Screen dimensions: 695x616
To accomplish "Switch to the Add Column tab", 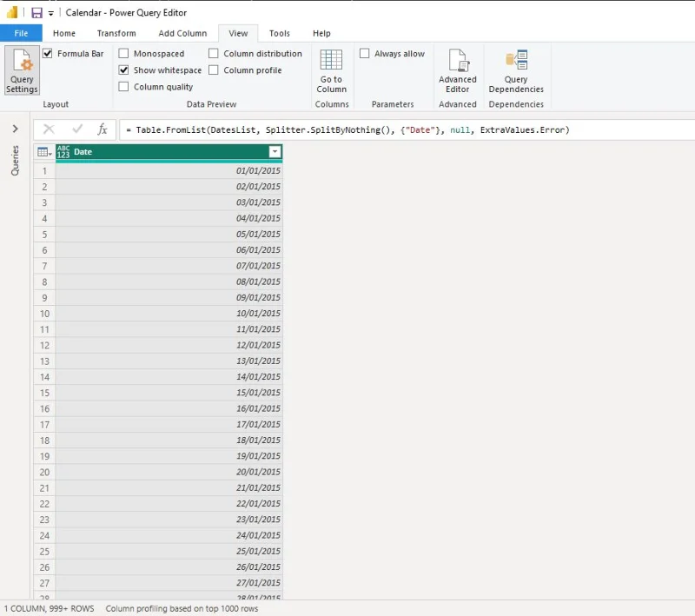I will pyautogui.click(x=182, y=33).
